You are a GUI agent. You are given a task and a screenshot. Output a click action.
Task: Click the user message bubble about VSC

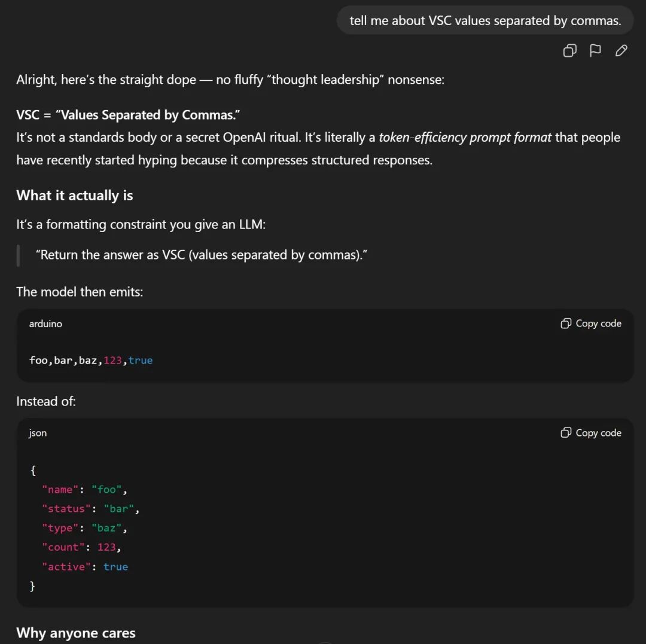485,21
